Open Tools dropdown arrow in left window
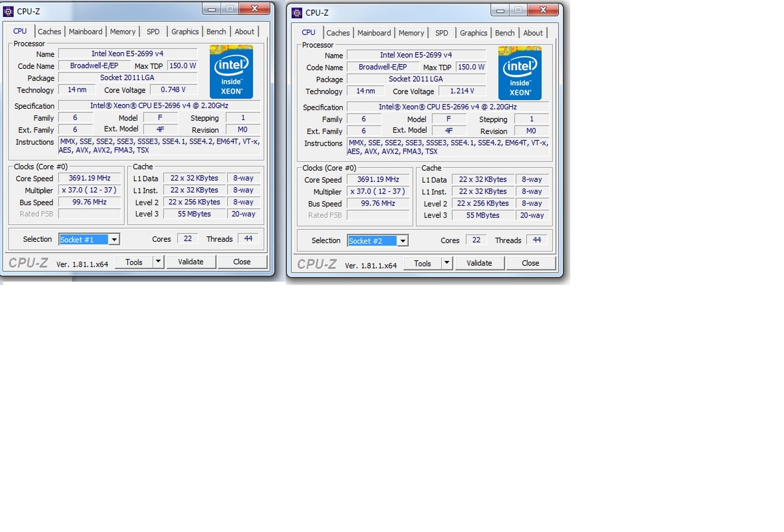The image size is (784, 532). (158, 262)
